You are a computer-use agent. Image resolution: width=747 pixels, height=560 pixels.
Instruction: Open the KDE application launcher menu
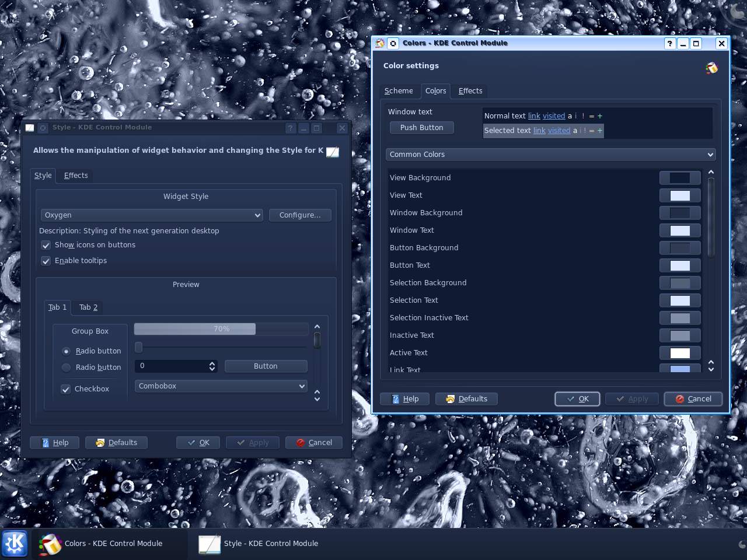15,543
